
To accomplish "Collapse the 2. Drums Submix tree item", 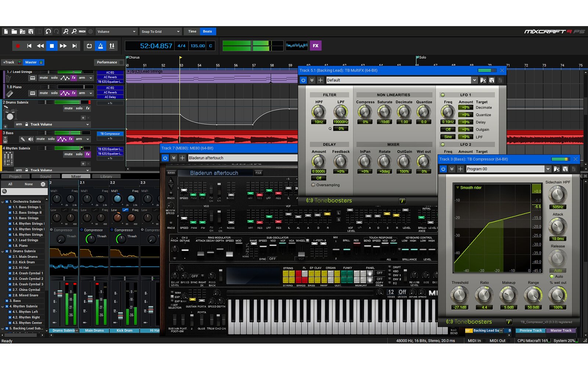I will coord(3,251).
